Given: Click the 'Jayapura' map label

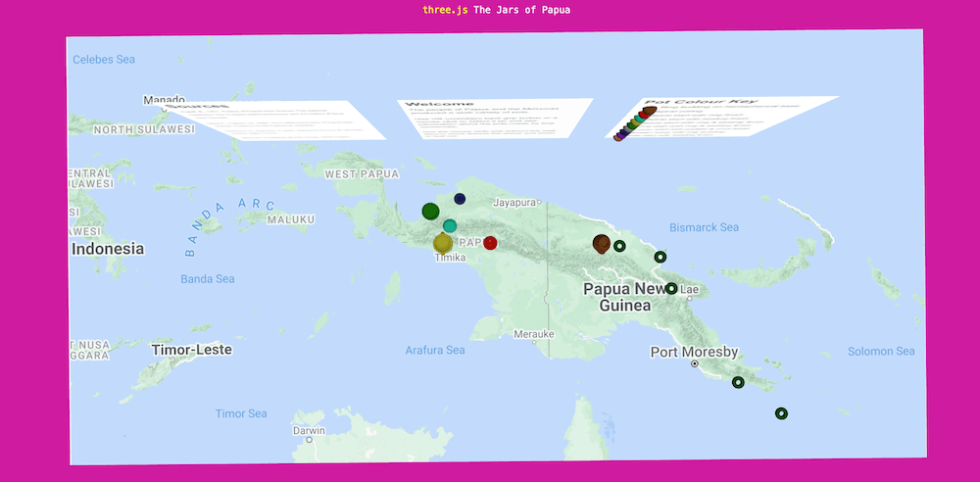Looking at the screenshot, I should coord(514,203).
